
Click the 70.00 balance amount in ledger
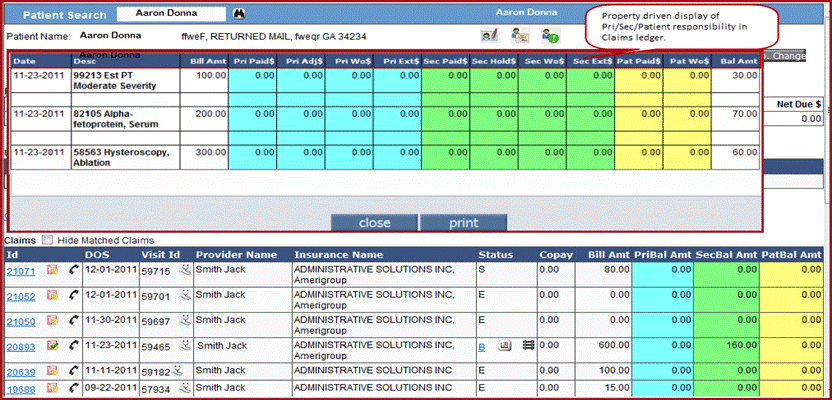746,114
